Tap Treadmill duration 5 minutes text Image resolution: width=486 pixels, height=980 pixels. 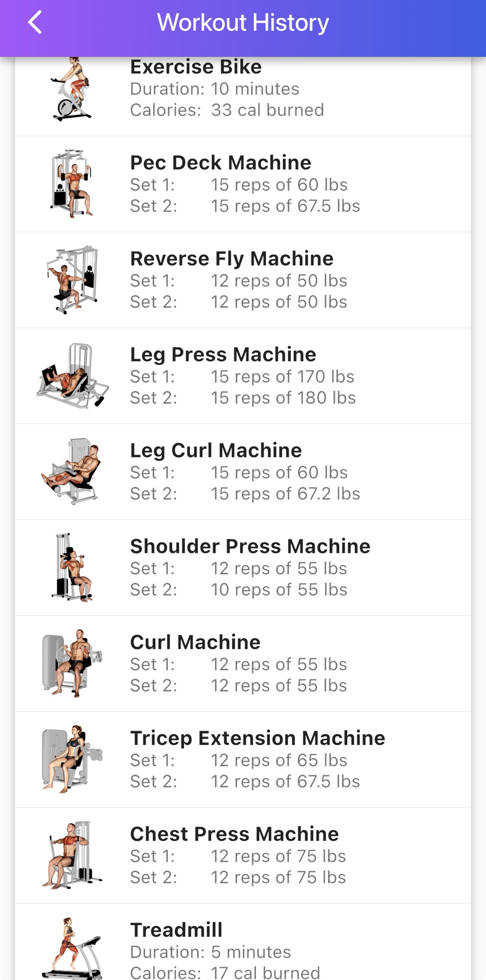pos(210,952)
